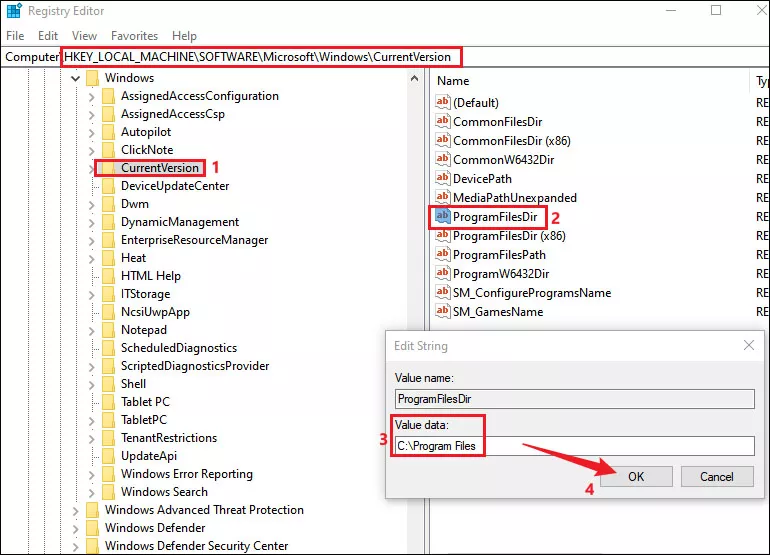Image resolution: width=770 pixels, height=555 pixels.
Task: Open the Edit menu
Action: (x=48, y=36)
